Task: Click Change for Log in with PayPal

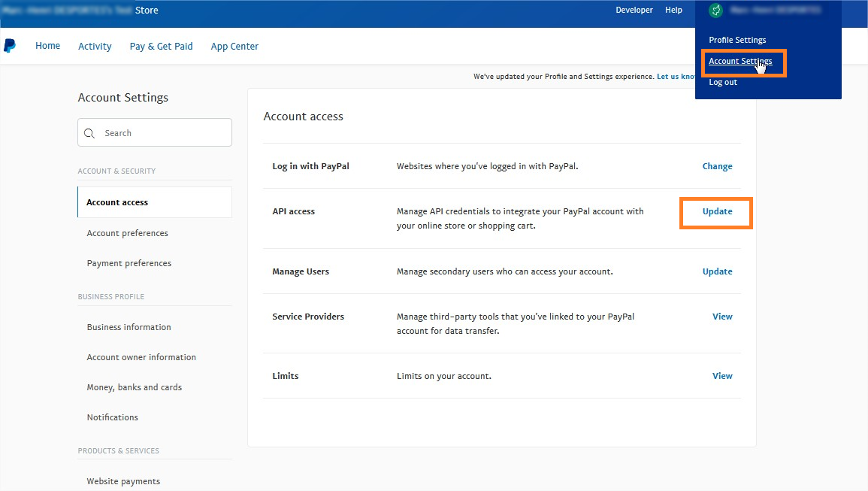Action: 717,165
